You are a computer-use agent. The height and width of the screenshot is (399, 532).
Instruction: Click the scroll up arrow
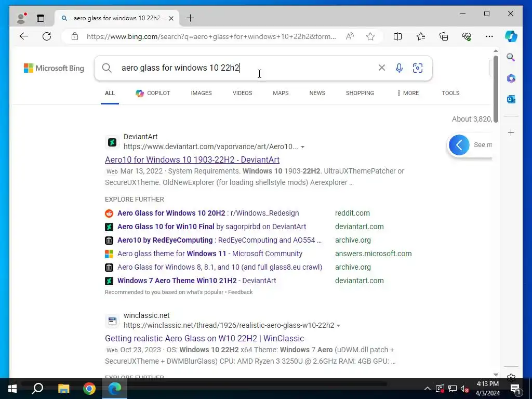point(496,51)
